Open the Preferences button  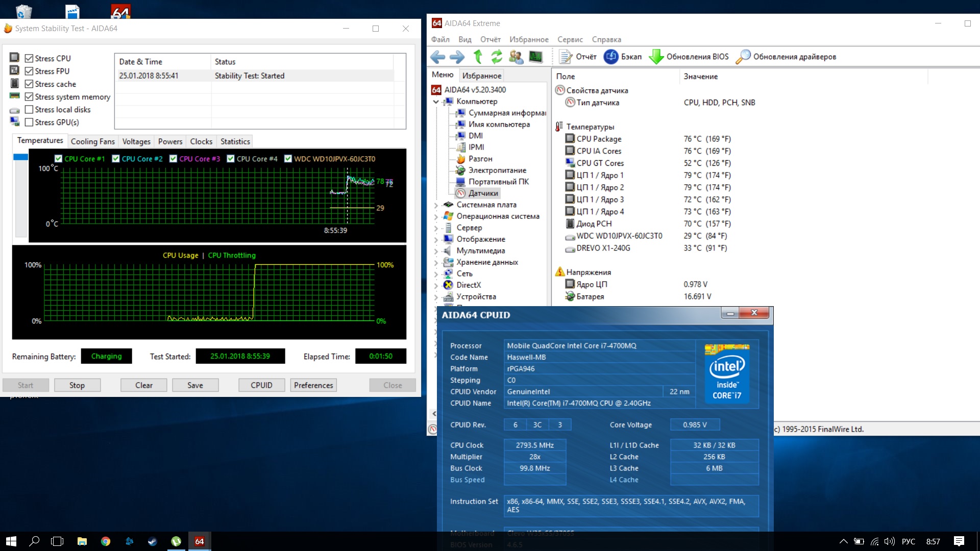[313, 385]
